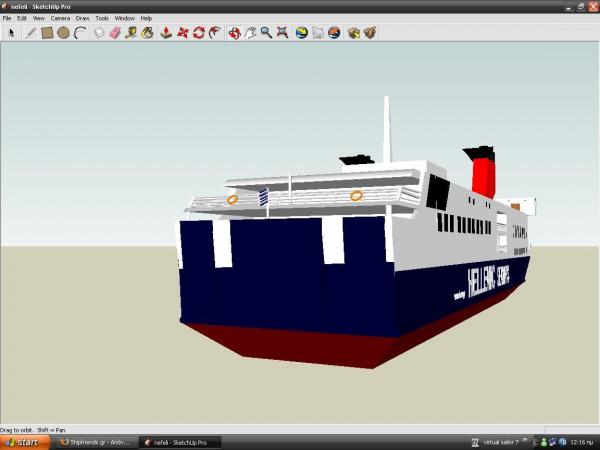Use the Eraser tool

pos(115,32)
